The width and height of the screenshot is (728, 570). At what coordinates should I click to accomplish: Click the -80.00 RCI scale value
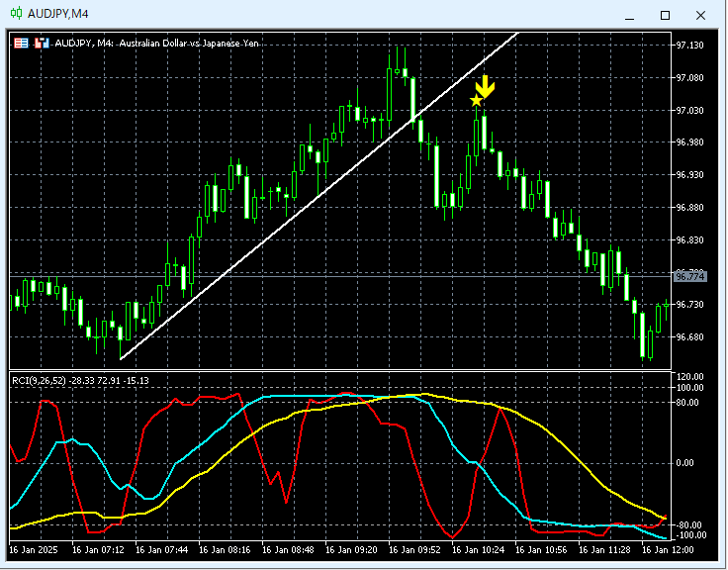tap(689, 524)
